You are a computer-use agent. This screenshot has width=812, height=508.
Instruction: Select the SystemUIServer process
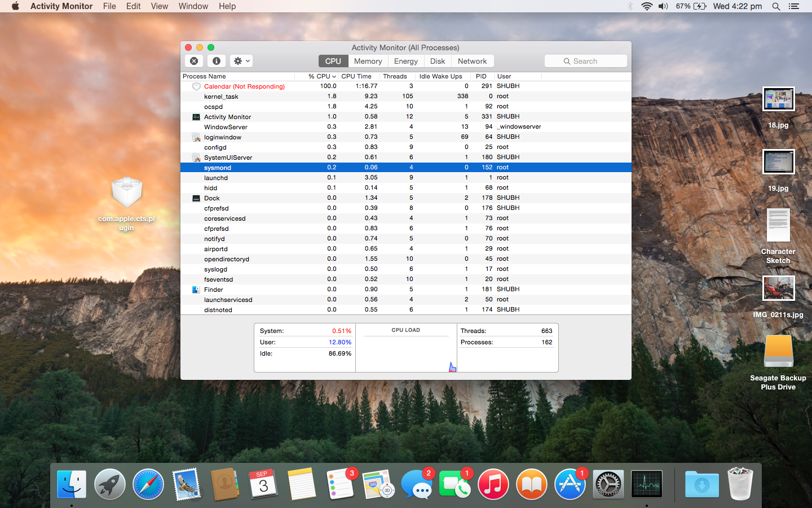(406, 157)
